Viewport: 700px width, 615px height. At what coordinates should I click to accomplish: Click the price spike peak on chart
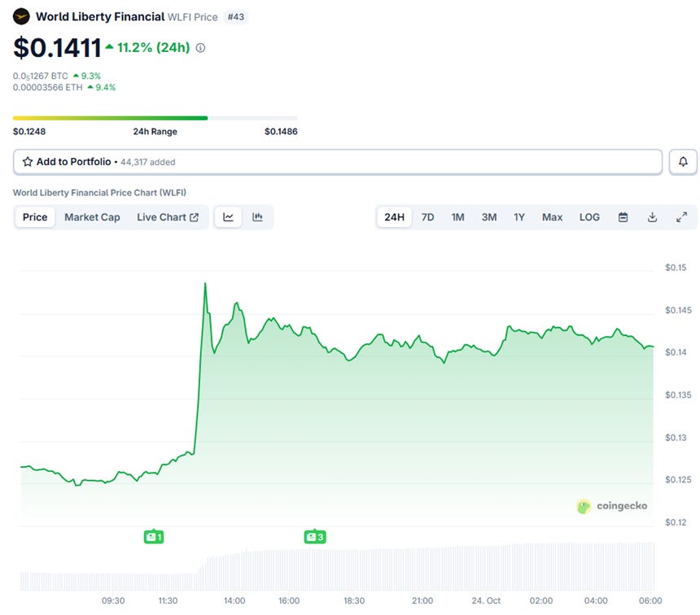click(x=205, y=283)
